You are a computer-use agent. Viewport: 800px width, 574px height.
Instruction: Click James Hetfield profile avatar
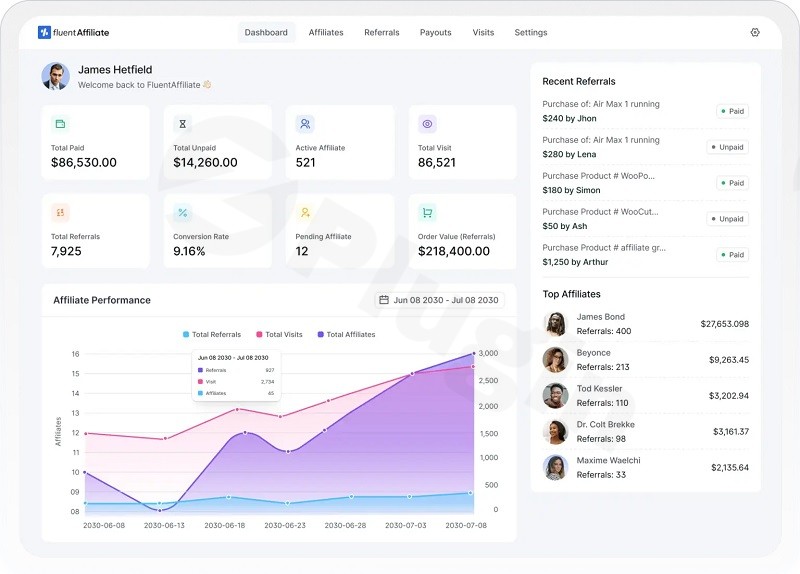[x=56, y=77]
